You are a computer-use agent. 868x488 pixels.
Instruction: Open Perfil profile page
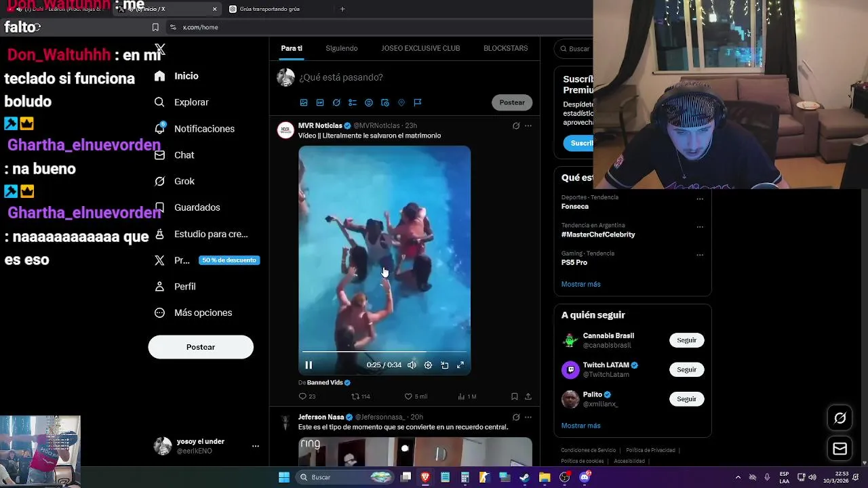pos(175,287)
